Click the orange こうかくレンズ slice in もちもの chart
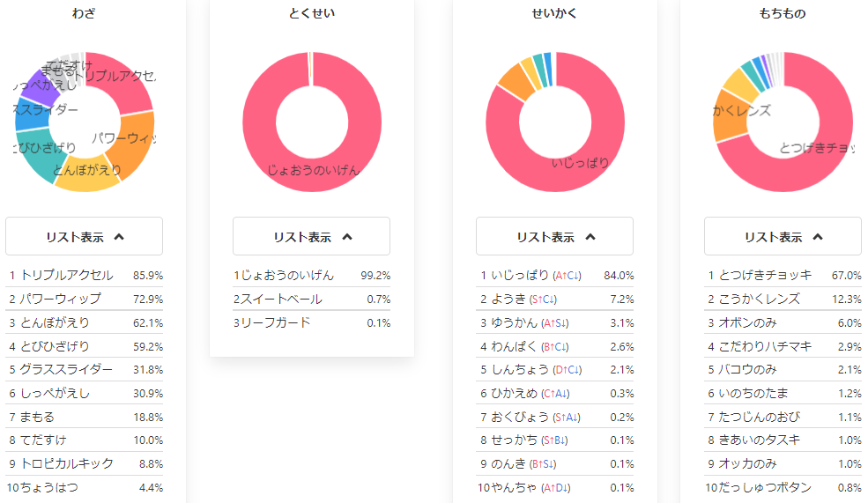 [x=729, y=122]
